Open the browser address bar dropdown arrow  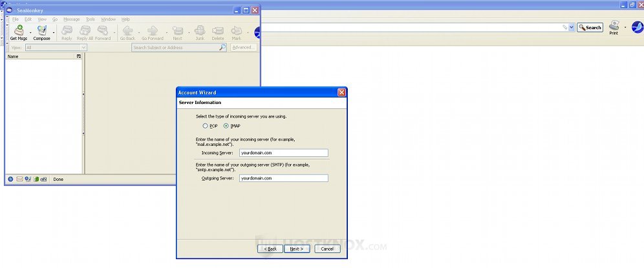[572, 28]
